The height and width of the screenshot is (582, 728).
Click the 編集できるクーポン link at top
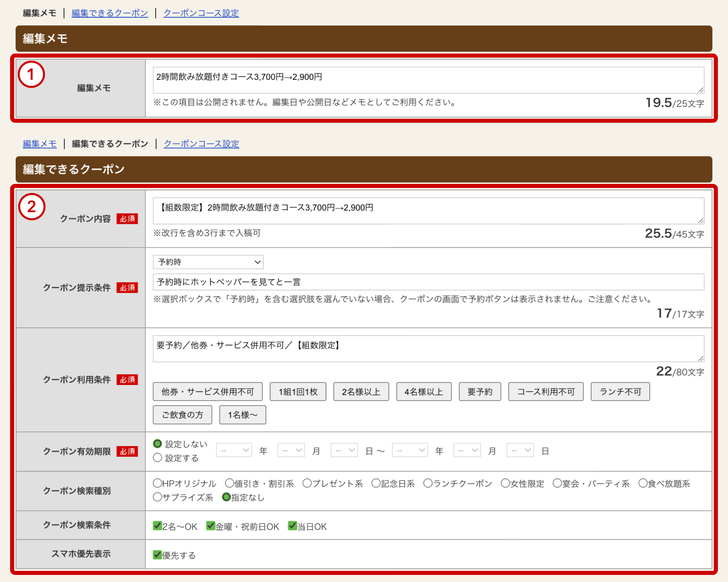(110, 13)
